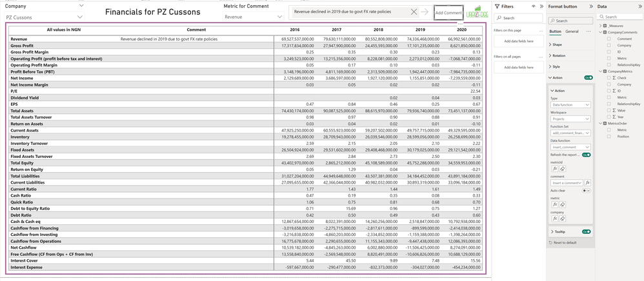The height and width of the screenshot is (281, 644).
Task: Click the fx icon next to comment input
Action: pyautogui.click(x=588, y=183)
